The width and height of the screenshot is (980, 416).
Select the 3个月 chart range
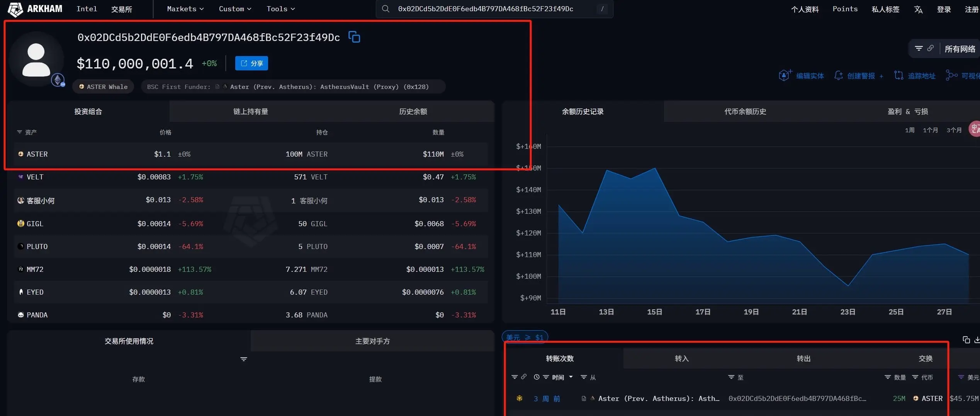[x=954, y=130]
